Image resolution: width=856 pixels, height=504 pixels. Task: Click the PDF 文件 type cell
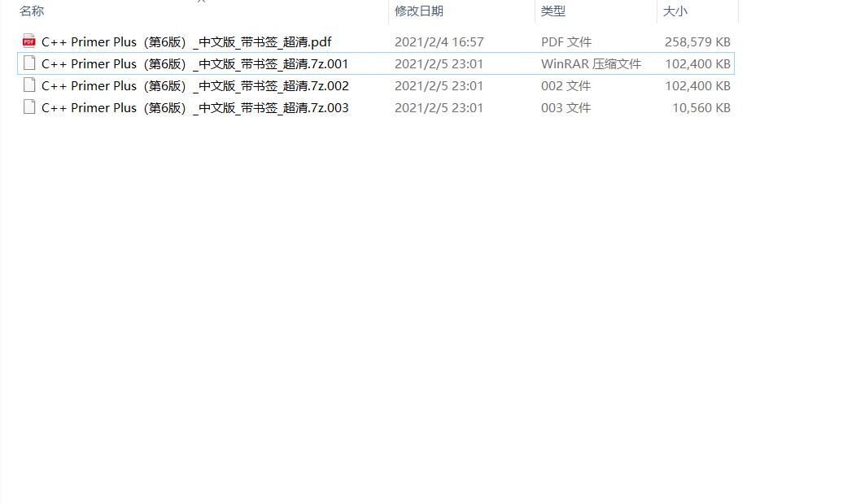pos(566,42)
